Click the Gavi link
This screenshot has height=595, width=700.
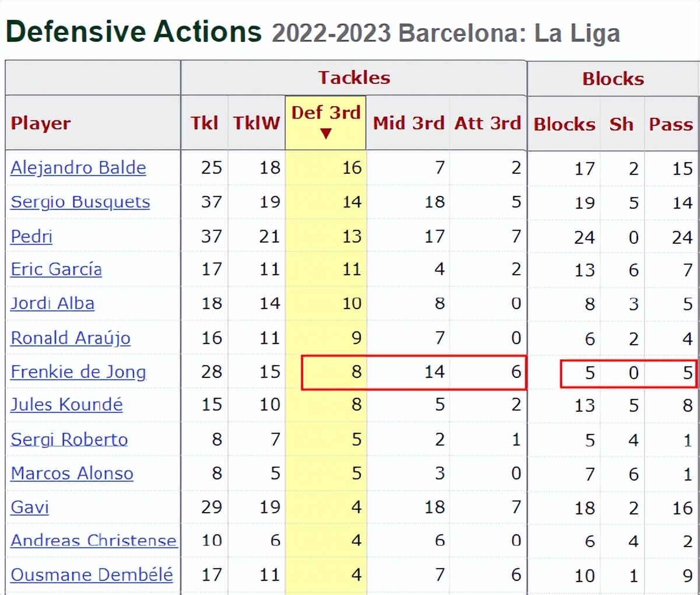(x=29, y=507)
